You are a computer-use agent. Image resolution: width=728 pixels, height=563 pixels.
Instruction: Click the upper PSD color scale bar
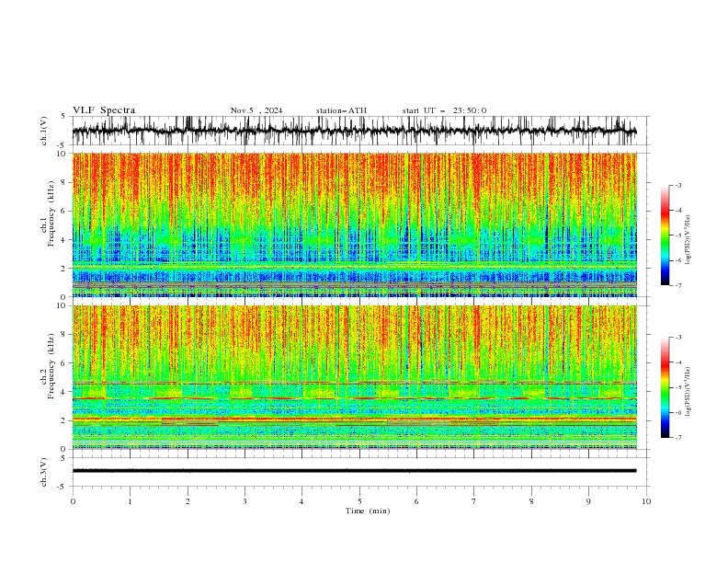[x=665, y=236]
